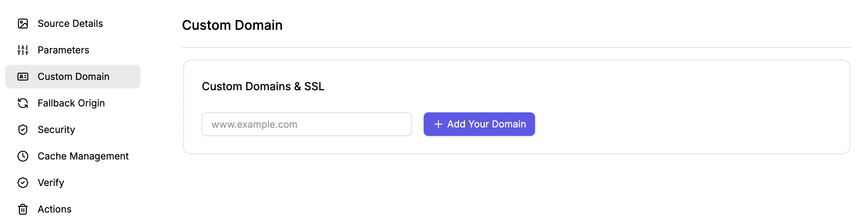Click the Custom Domains & SSL heading
Screen dimensions: 868x221
click(x=263, y=86)
